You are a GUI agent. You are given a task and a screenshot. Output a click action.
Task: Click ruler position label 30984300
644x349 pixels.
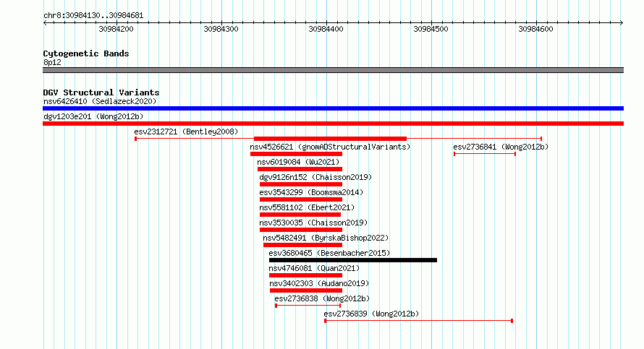click(x=221, y=29)
